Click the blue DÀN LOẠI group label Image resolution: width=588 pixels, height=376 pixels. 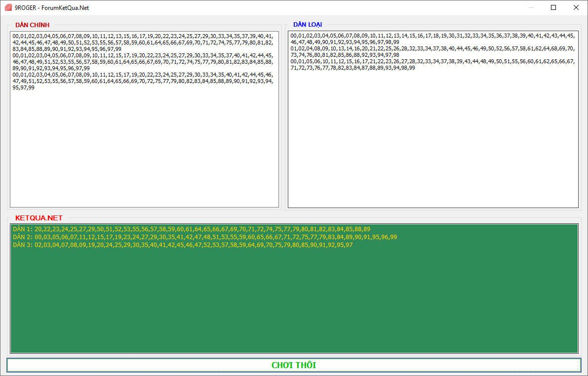point(307,24)
